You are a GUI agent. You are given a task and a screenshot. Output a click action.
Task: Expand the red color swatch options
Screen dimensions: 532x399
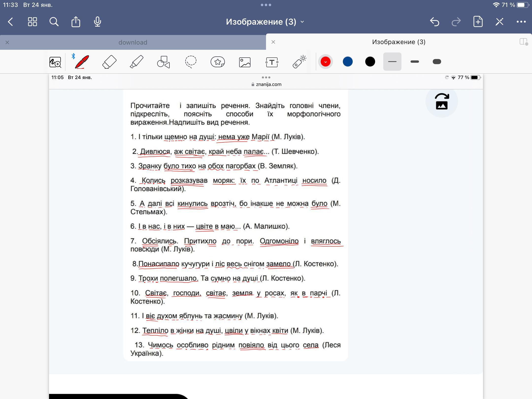(x=325, y=62)
